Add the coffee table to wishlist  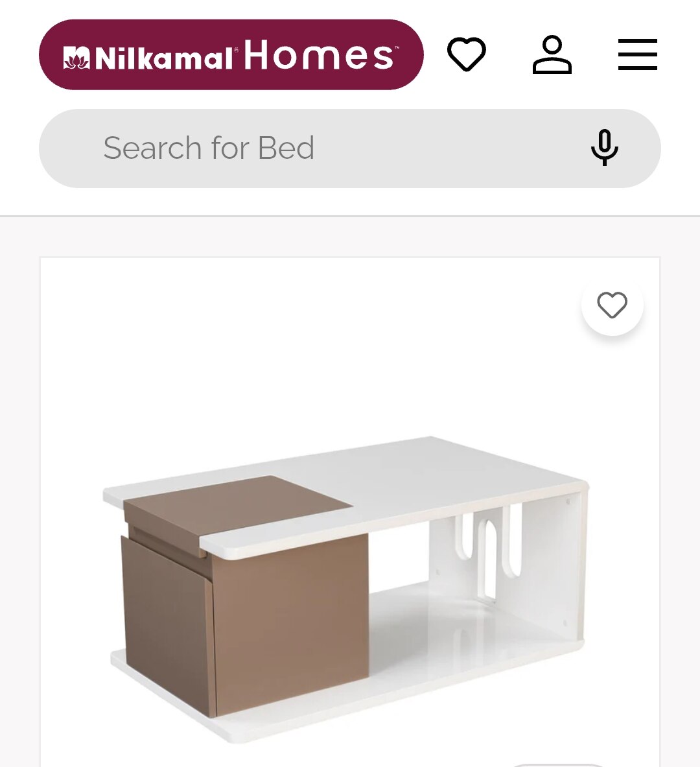612,305
